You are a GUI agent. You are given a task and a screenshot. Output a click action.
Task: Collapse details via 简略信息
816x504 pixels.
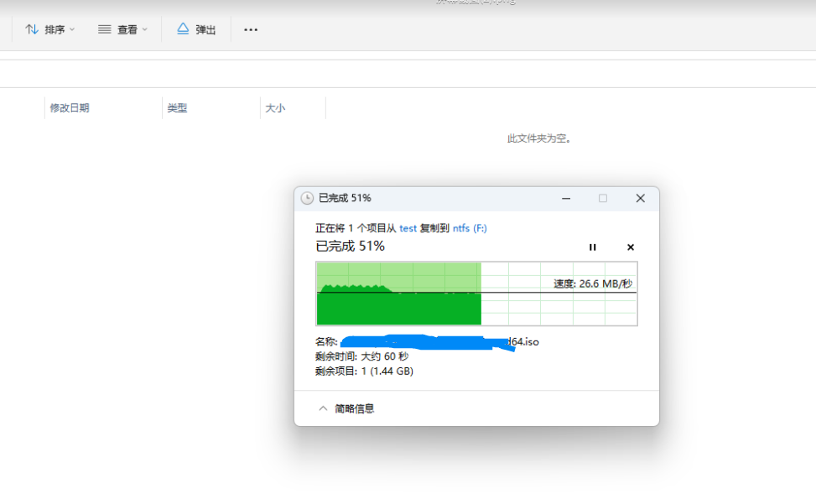tap(346, 408)
